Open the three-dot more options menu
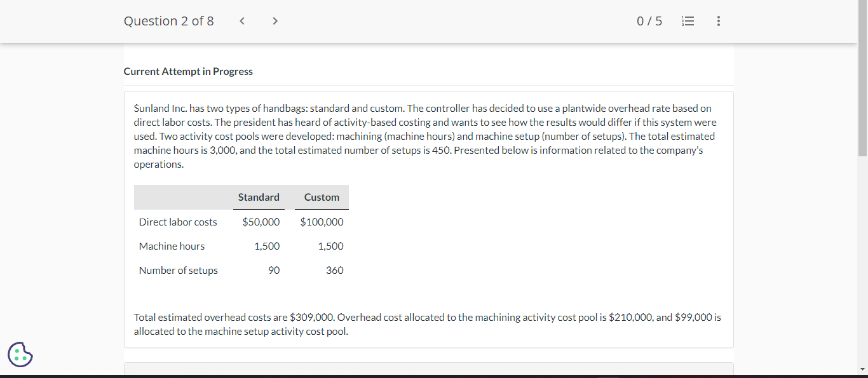This screenshot has height=378, width=868. pos(718,21)
